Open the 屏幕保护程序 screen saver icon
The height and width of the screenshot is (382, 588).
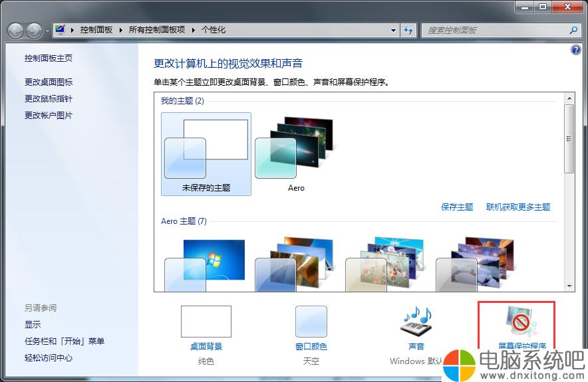[x=521, y=322]
